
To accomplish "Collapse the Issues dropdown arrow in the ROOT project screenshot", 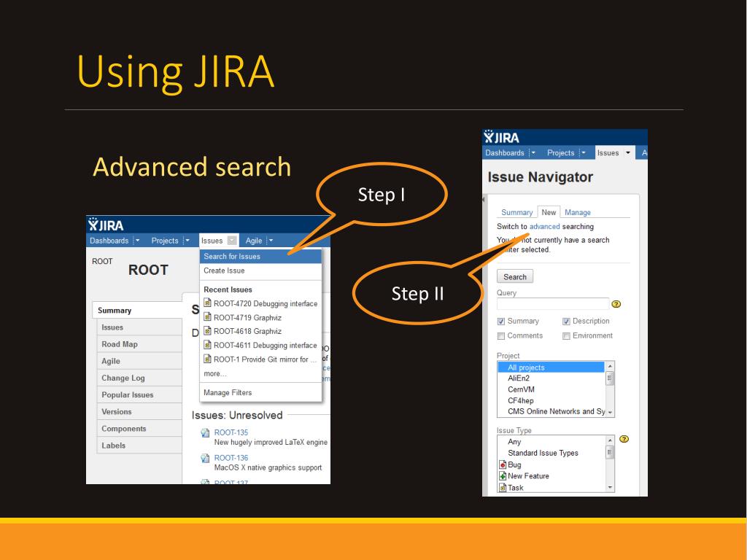I will pos(232,241).
